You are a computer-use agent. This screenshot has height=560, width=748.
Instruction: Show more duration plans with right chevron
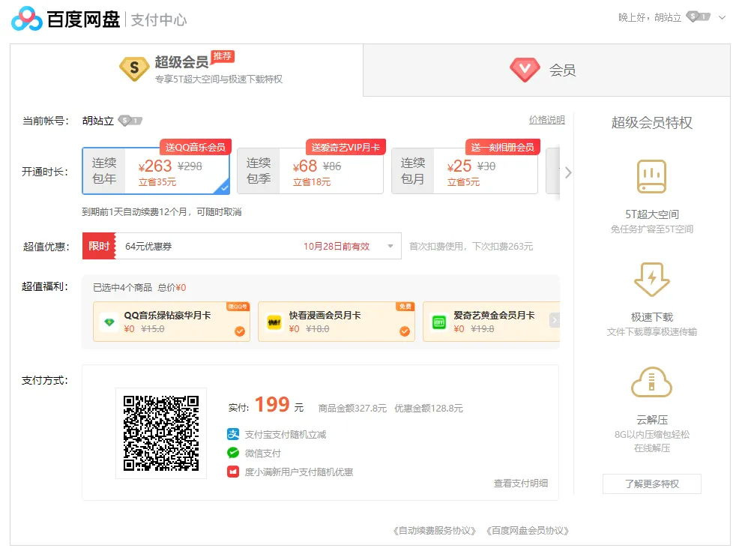click(x=567, y=172)
